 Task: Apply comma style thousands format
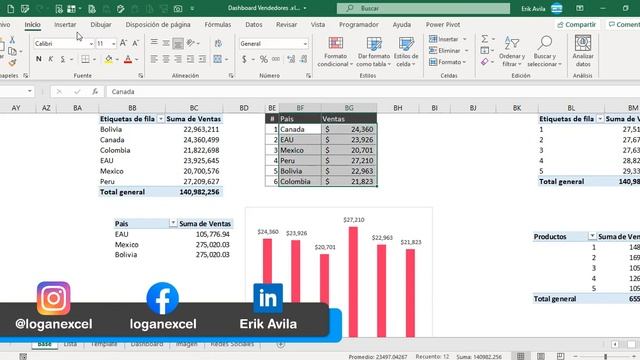pyautogui.click(x=276, y=60)
